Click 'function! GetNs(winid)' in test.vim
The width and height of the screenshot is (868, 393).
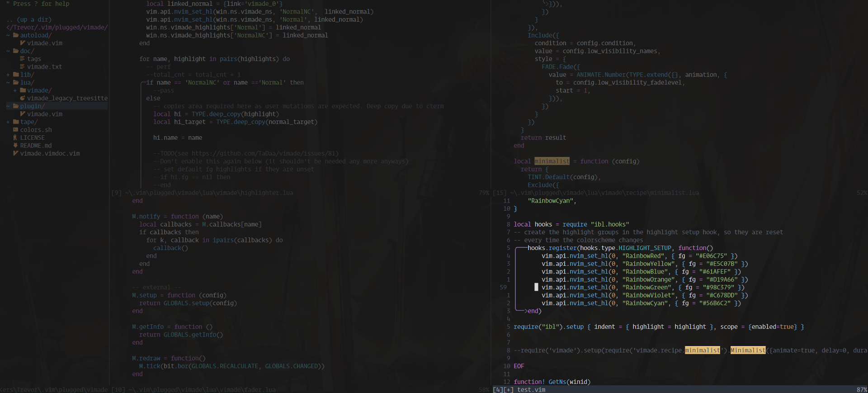552,382
